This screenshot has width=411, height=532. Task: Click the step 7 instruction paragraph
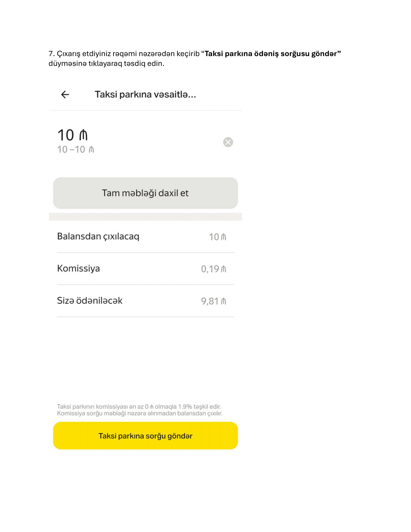tap(195, 59)
